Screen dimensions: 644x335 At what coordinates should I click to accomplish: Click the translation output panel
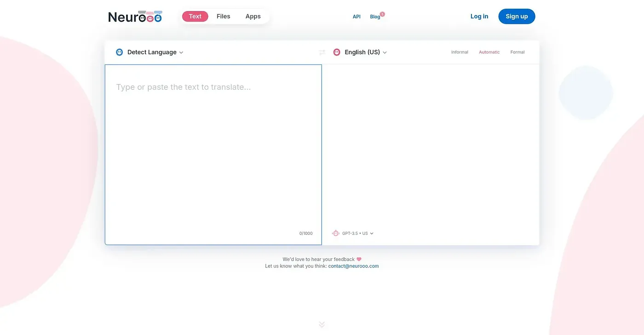pos(431,155)
